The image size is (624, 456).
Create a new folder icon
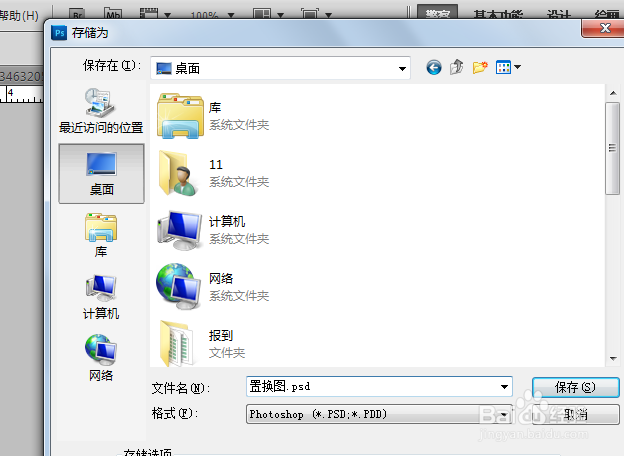[480, 67]
